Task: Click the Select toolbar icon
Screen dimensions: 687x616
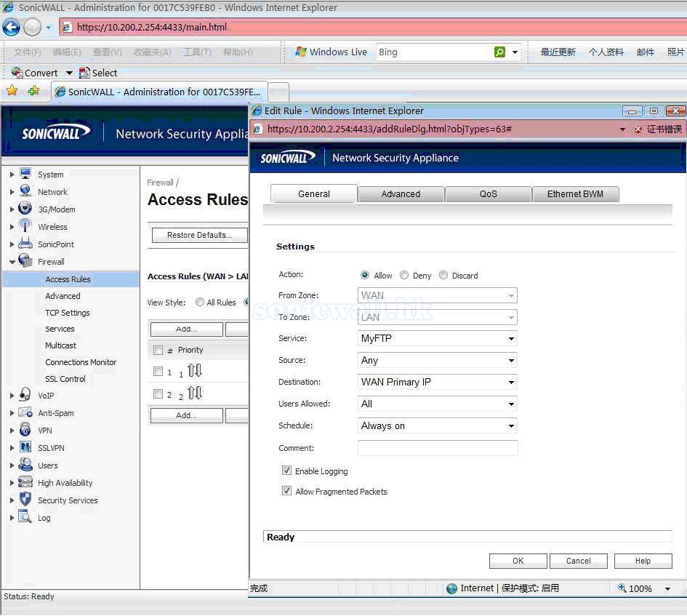Action: click(x=84, y=72)
